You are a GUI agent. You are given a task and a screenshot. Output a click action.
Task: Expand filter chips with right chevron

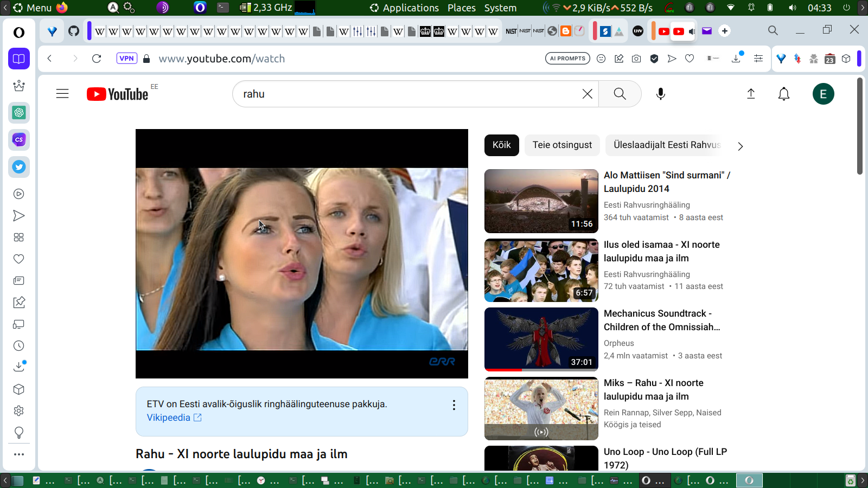[741, 146]
